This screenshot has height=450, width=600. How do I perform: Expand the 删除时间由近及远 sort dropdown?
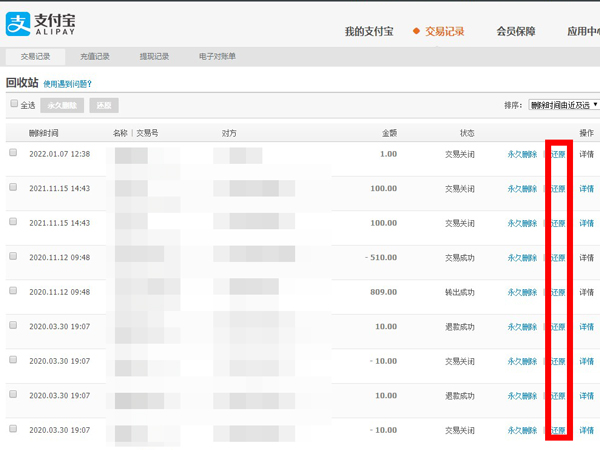tap(563, 105)
